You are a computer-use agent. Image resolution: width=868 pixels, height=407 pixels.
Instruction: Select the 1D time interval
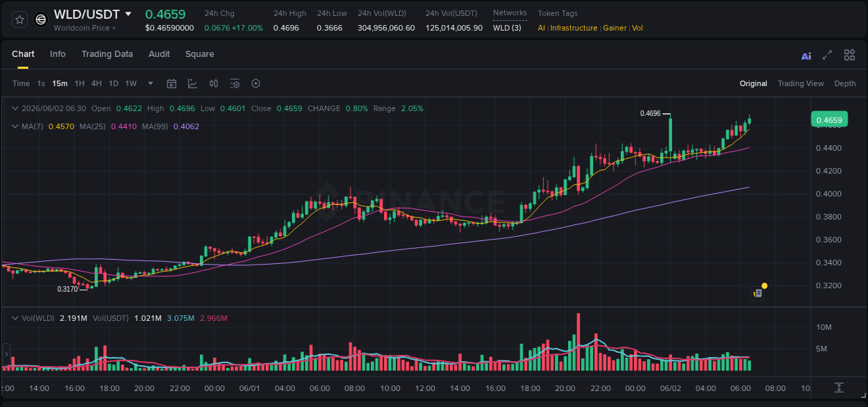click(x=113, y=83)
